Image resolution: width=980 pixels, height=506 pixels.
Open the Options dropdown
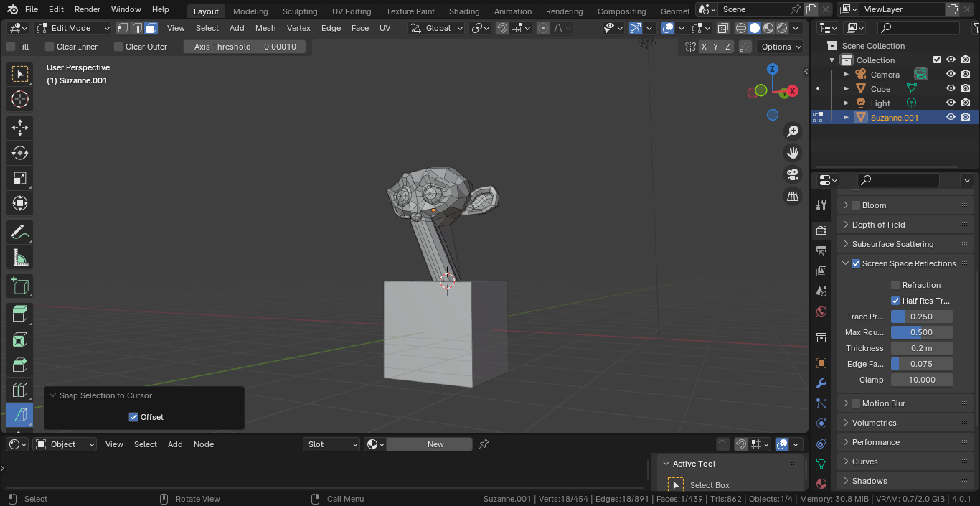781,47
